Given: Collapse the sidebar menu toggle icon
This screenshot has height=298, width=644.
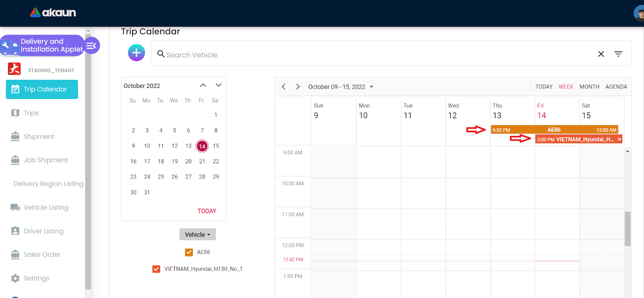Looking at the screenshot, I should coord(91,45).
